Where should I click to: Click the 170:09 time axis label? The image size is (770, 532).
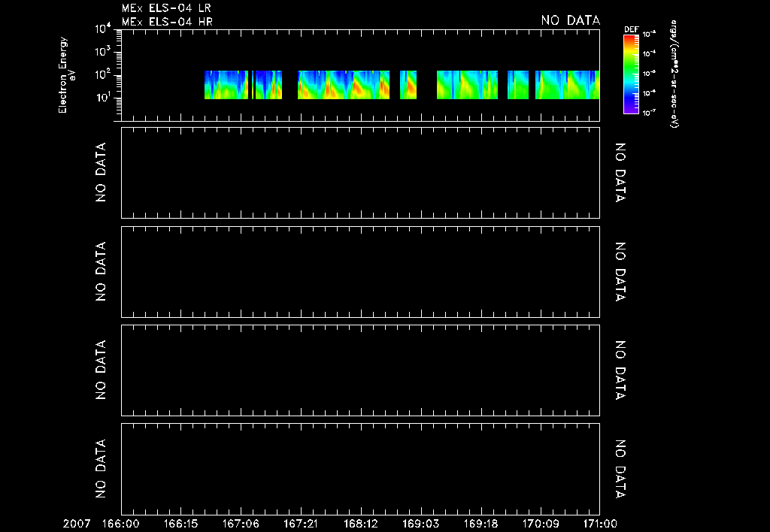click(x=541, y=524)
